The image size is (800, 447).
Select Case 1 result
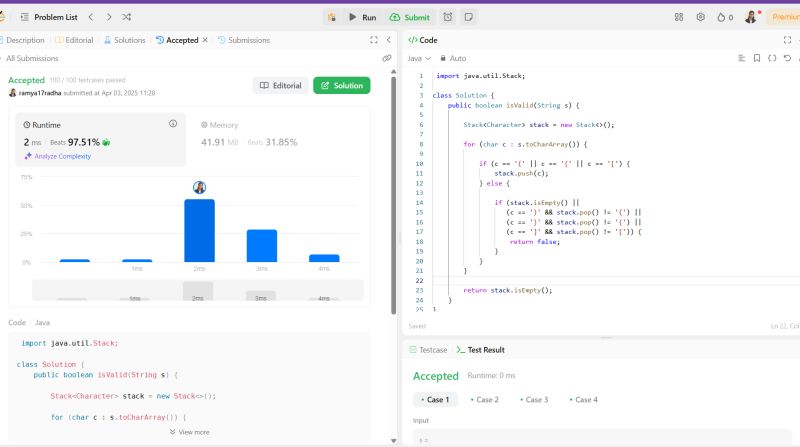tap(435, 400)
